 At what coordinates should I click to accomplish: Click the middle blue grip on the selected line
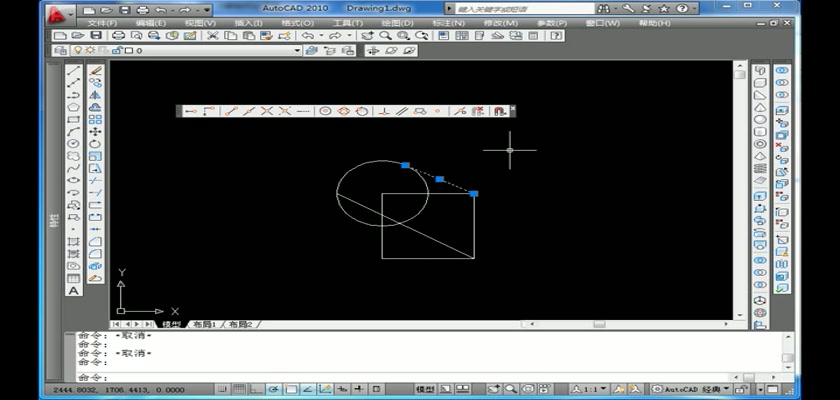(x=439, y=179)
